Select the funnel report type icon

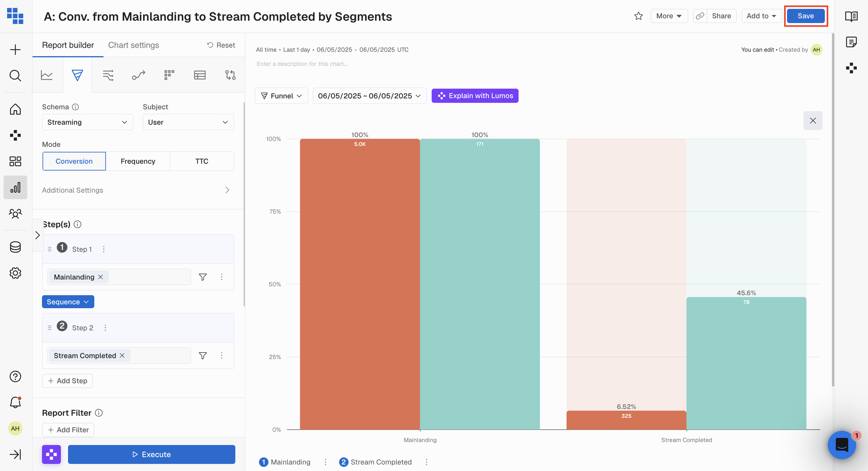point(77,75)
